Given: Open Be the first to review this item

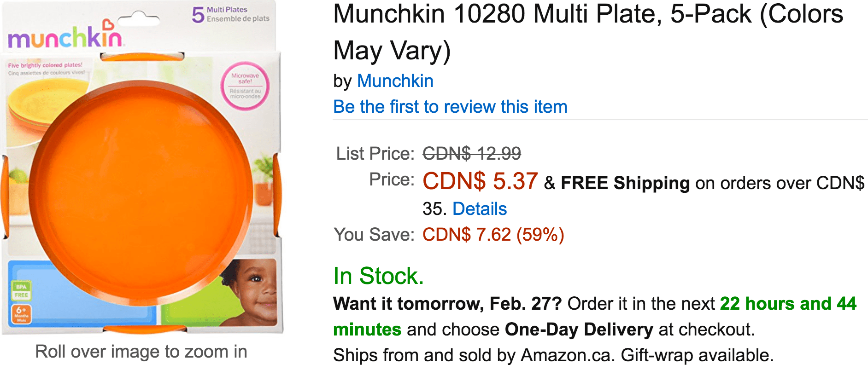Looking at the screenshot, I should [x=450, y=107].
